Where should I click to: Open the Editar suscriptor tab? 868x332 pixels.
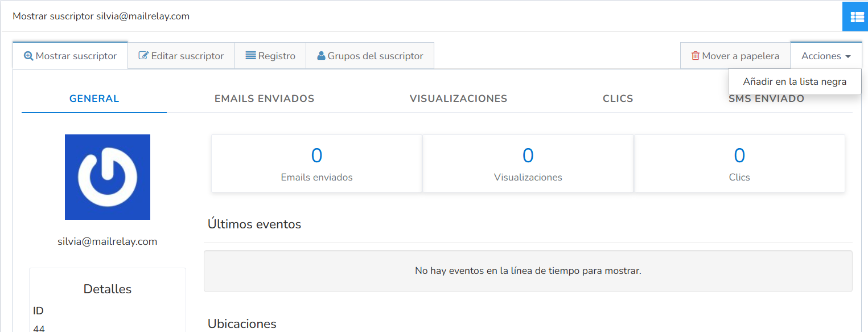coord(181,56)
